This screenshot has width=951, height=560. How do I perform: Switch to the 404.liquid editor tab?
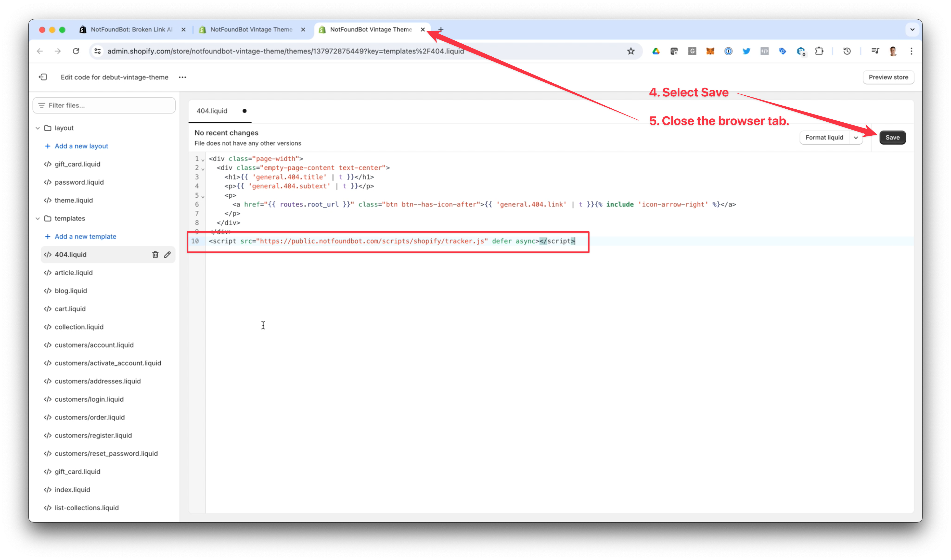click(x=211, y=111)
